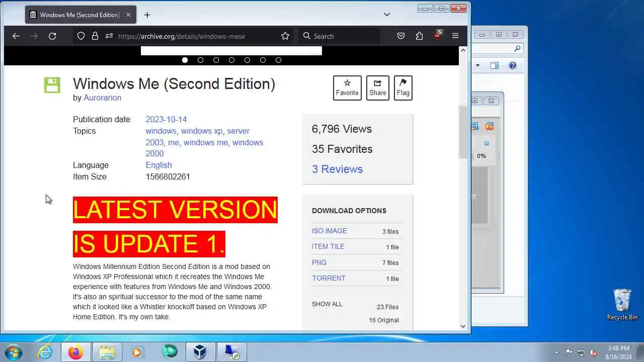Show hidden system tray icons arrow
This screenshot has height=362, width=644.
tap(556, 352)
